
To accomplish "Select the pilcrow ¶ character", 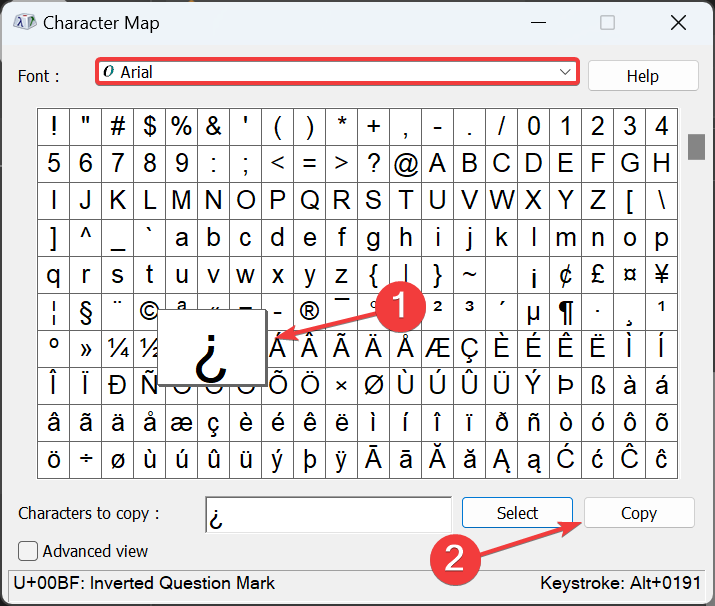I will [565, 312].
